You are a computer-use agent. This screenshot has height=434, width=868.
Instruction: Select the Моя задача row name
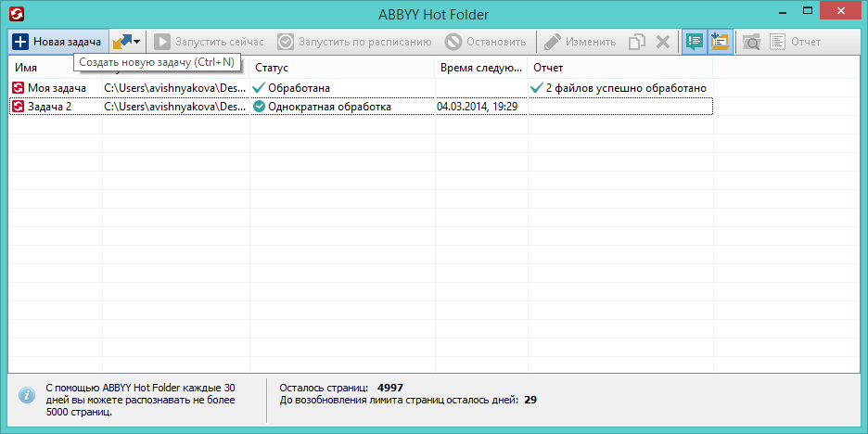57,88
